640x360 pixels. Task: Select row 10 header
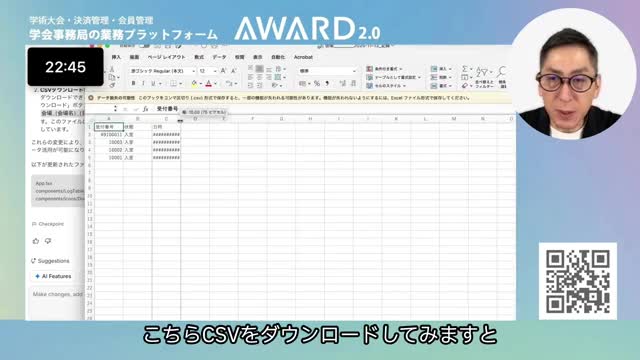[90, 196]
